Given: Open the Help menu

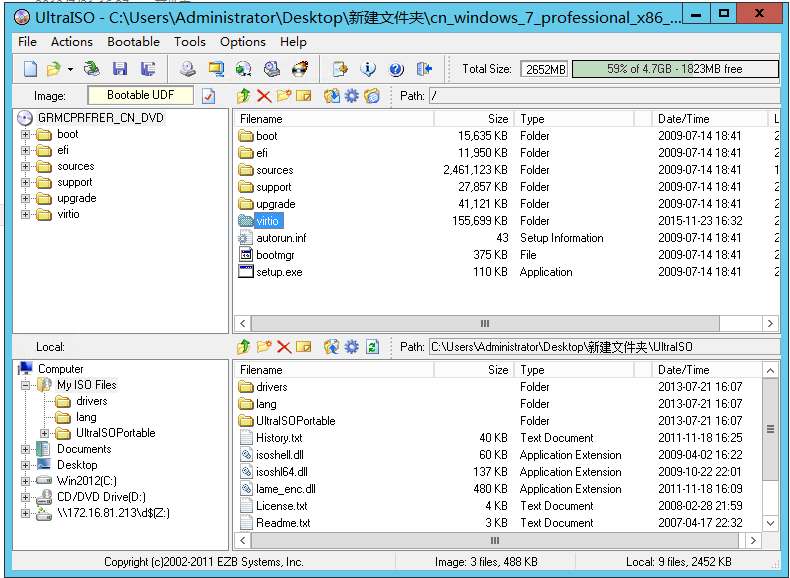Looking at the screenshot, I should (293, 42).
